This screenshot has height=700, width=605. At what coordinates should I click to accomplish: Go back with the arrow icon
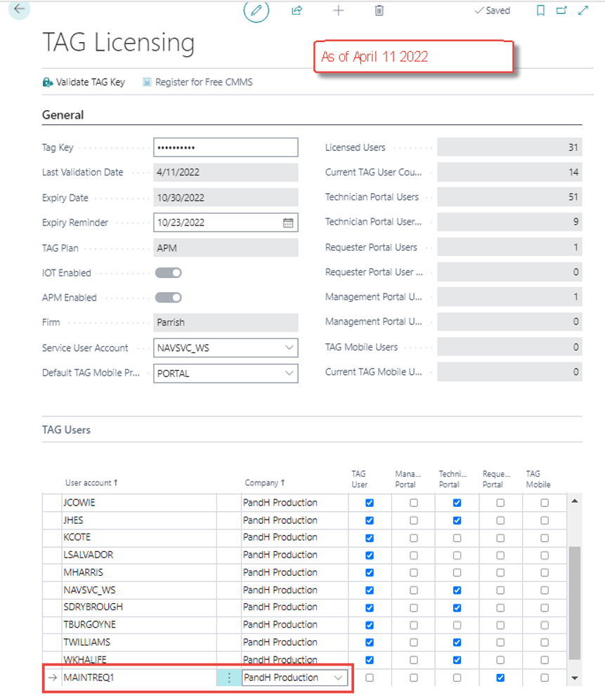click(19, 8)
